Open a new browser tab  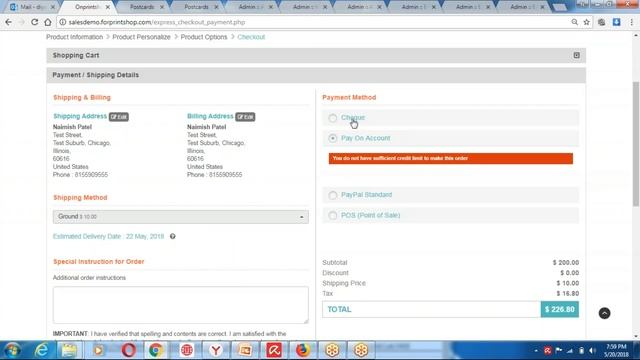[560, 7]
